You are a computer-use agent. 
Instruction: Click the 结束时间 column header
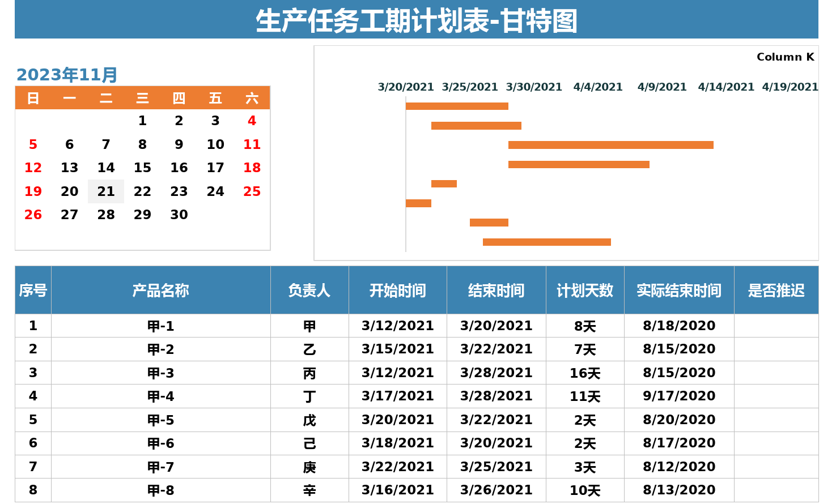[496, 290]
